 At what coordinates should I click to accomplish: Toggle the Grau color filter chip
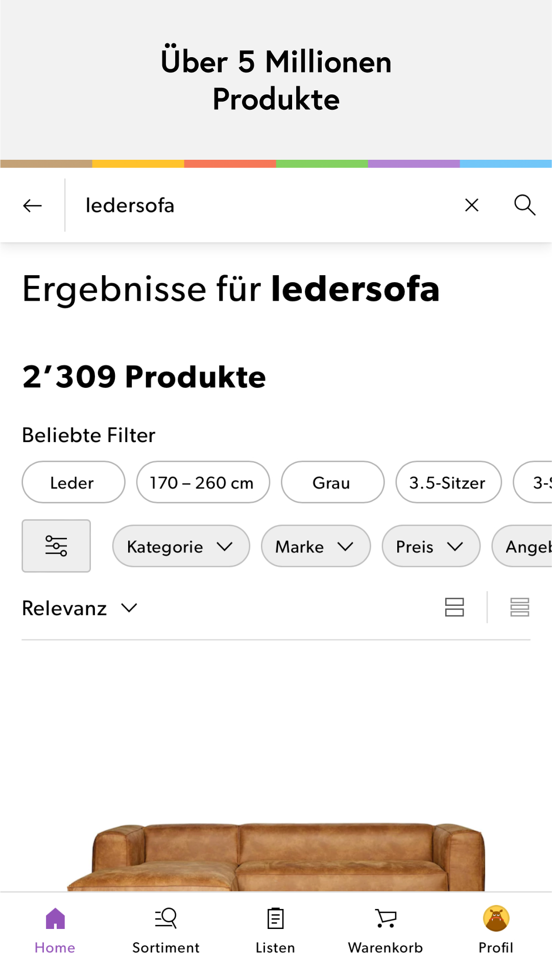pos(332,482)
